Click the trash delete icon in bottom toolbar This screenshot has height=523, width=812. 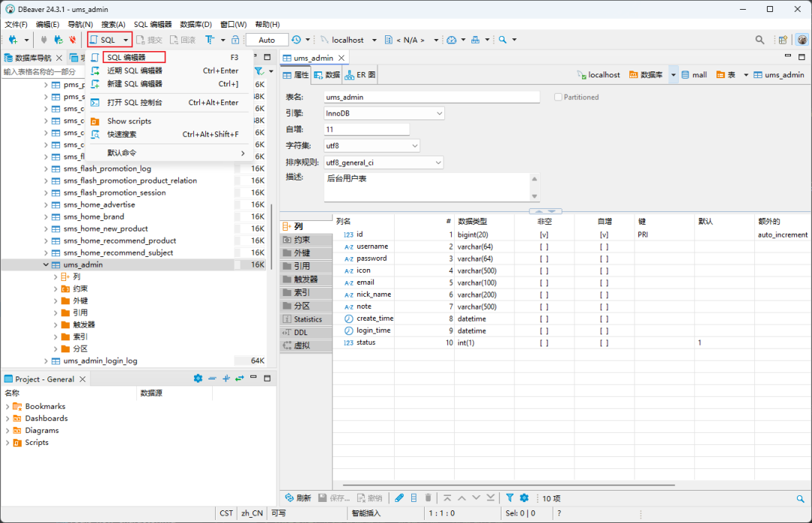(429, 498)
